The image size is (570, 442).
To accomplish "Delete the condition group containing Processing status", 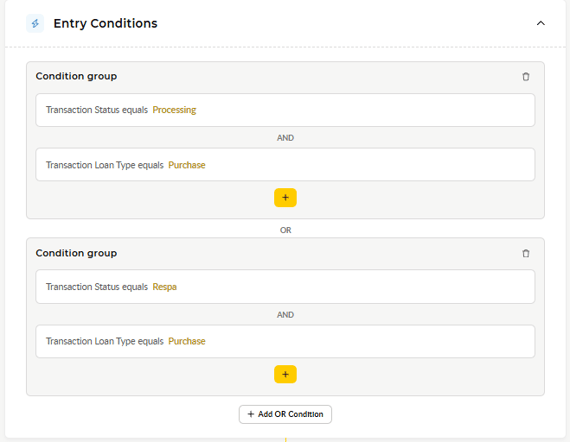I will pyautogui.click(x=526, y=77).
